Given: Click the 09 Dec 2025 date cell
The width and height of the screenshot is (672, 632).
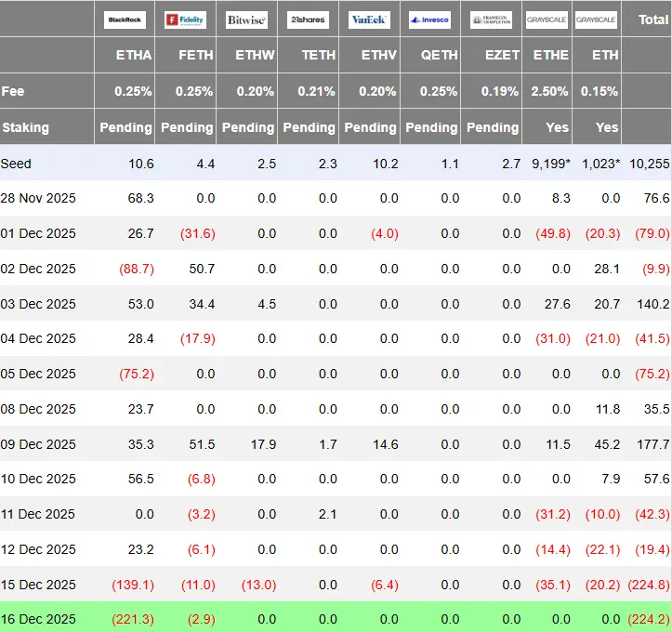Looking at the screenshot, I should click(38, 444).
